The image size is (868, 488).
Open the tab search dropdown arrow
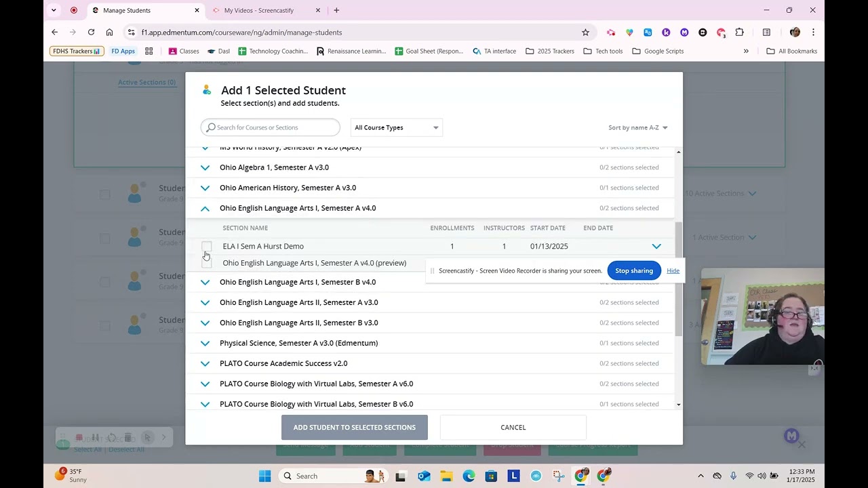click(x=54, y=10)
